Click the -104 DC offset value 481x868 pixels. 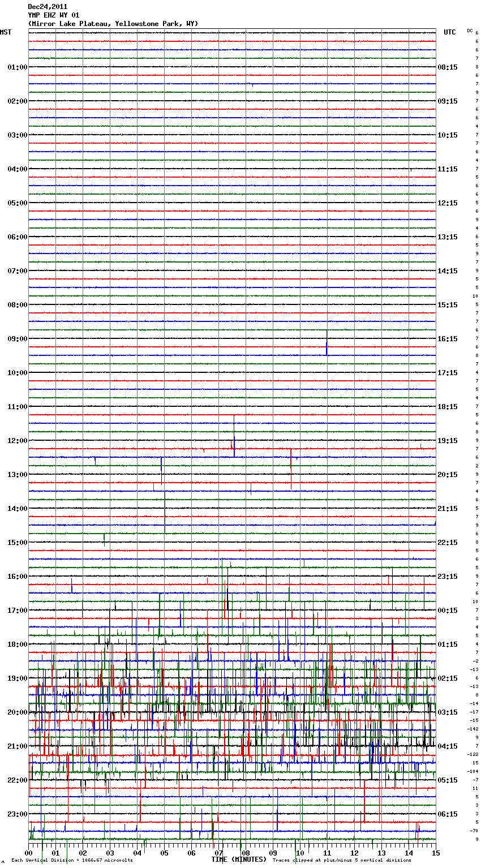pos(473,772)
